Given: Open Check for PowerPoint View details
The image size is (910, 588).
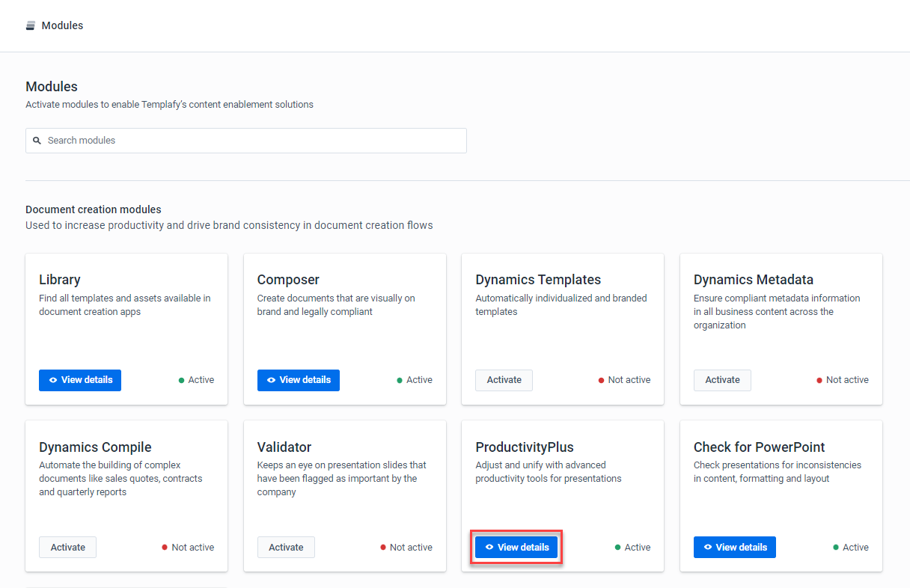Looking at the screenshot, I should (735, 548).
